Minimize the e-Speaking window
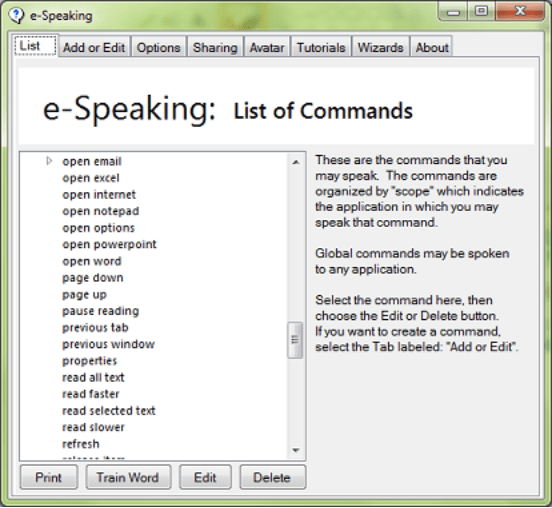Image resolution: width=552 pixels, height=508 pixels. pyautogui.click(x=453, y=12)
